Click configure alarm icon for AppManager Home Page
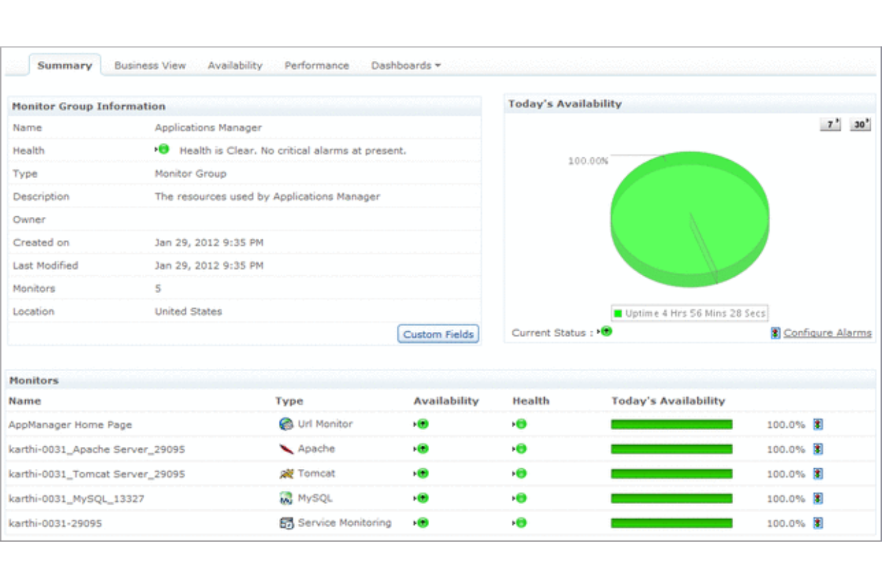This screenshot has height=588, width=882. (x=818, y=425)
